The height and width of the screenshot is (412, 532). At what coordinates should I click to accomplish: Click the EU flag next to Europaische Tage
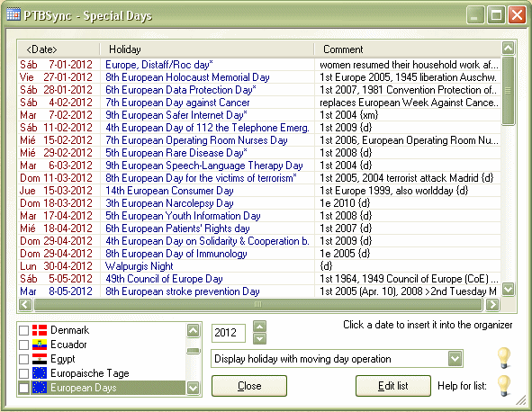[40, 373]
